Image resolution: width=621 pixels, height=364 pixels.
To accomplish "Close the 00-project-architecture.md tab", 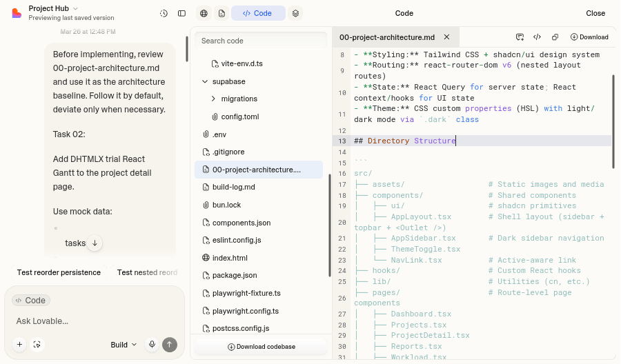I will coord(446,37).
